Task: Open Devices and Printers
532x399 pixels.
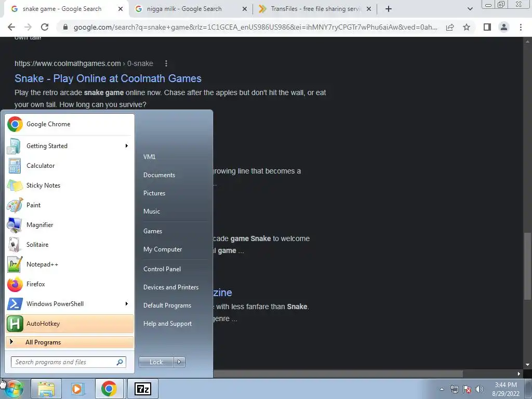Action: click(x=171, y=287)
